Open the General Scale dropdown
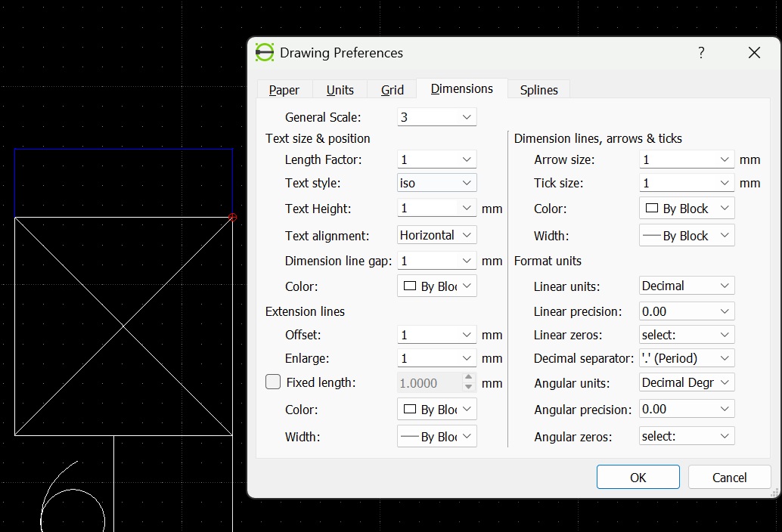Screen dimensions: 782x532 pyautogui.click(x=436, y=117)
